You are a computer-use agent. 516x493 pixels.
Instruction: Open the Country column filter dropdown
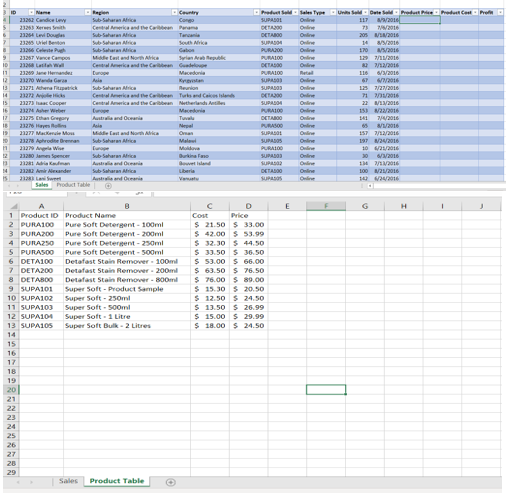(256, 12)
